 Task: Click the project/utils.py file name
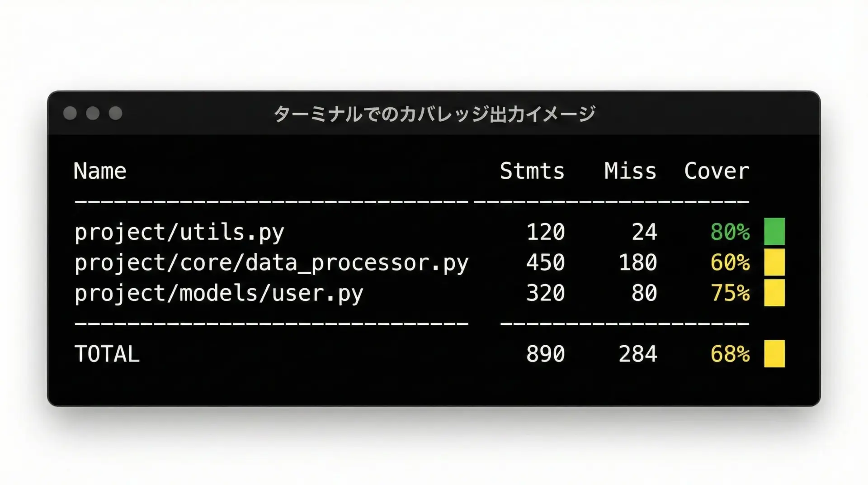click(179, 233)
